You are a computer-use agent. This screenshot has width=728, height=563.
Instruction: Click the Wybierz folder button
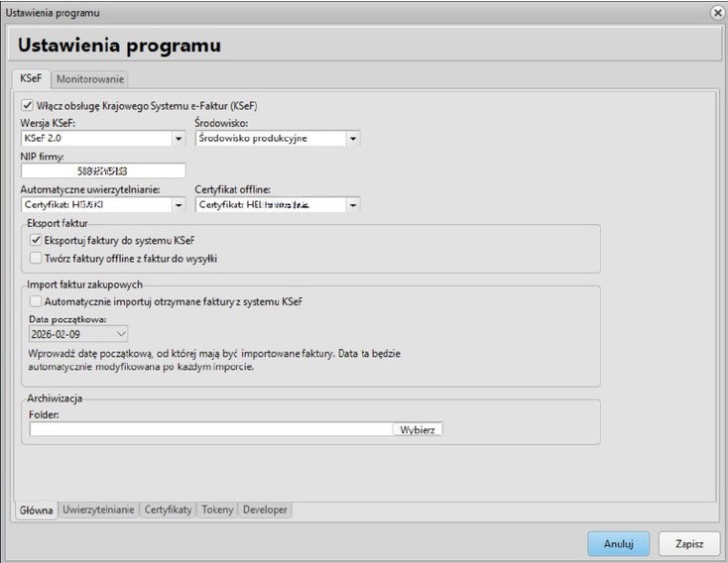point(418,429)
